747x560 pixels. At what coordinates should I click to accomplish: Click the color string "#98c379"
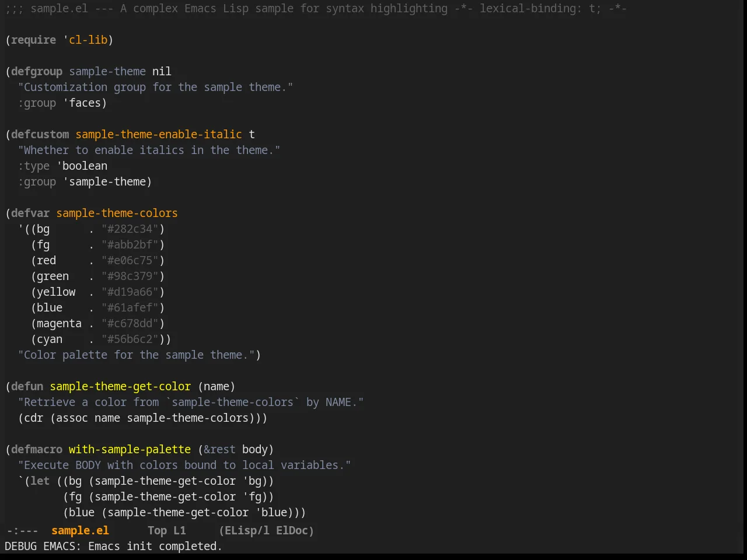point(130,276)
